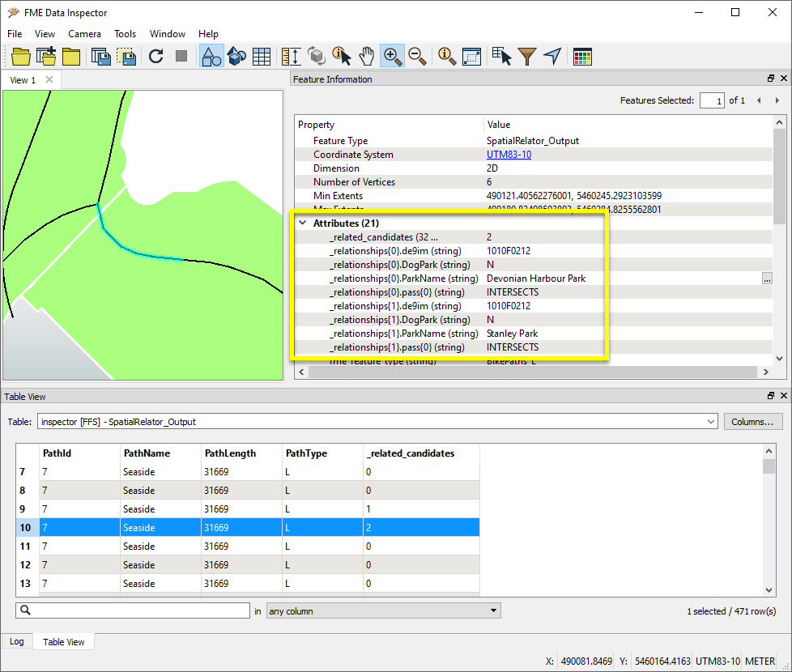The width and height of the screenshot is (792, 672).
Task: Click the Save Selected Data As icon
Action: click(x=126, y=57)
